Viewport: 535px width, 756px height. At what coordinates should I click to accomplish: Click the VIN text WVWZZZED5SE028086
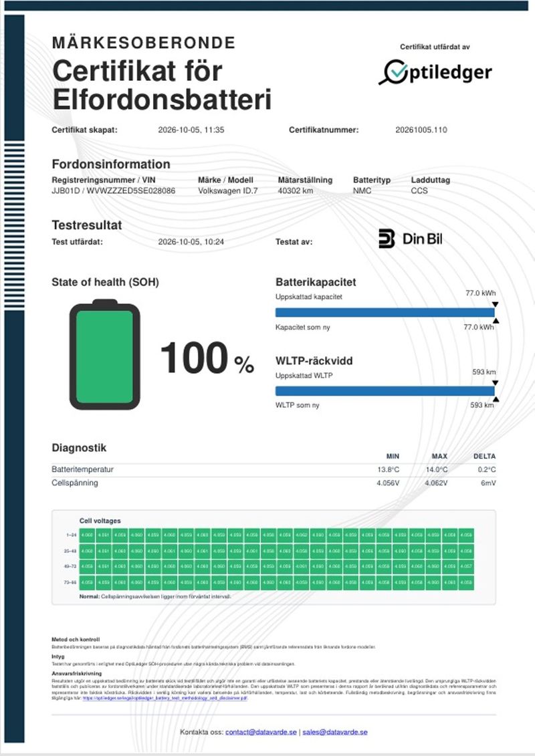130,191
